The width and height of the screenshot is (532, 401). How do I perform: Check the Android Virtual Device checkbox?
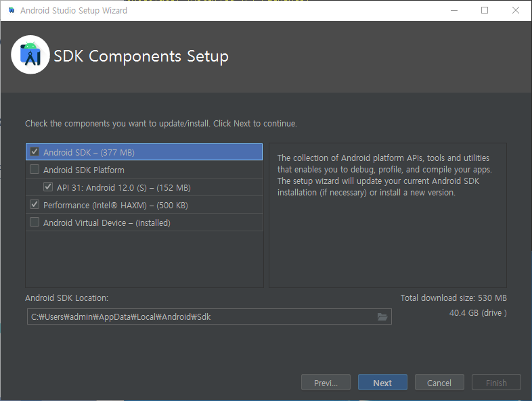tap(35, 222)
